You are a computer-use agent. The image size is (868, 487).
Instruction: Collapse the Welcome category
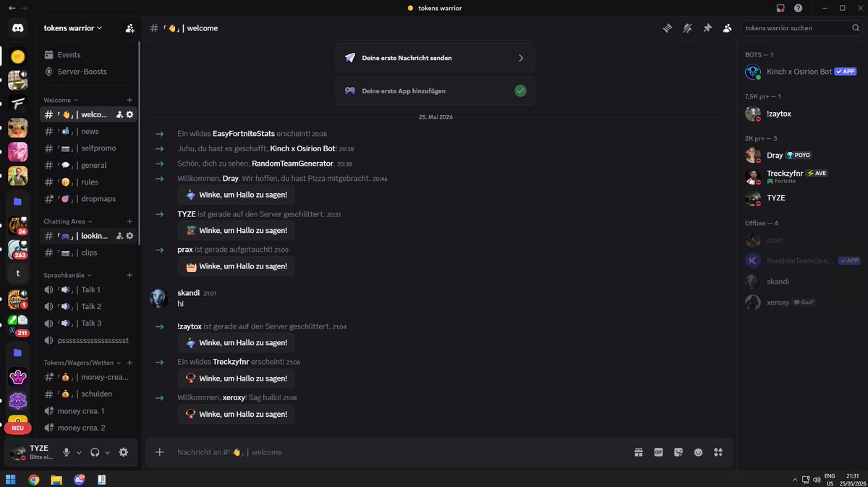[61, 100]
